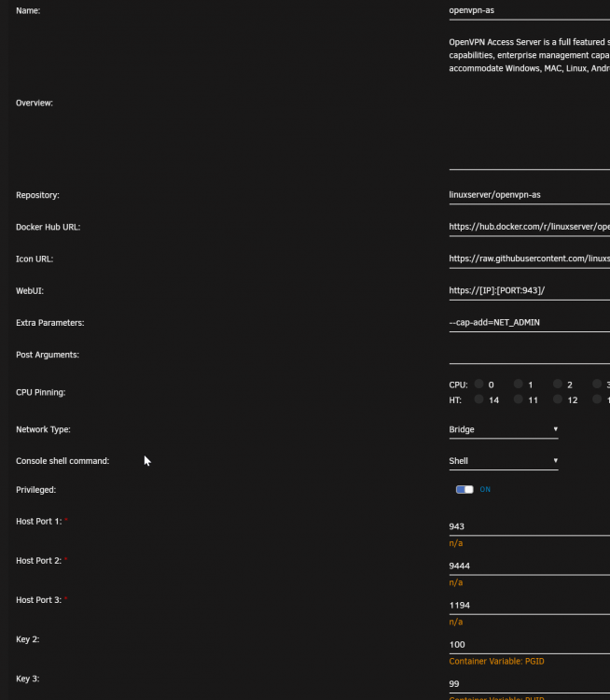Check CPU 0 pinning checkbox

click(478, 384)
